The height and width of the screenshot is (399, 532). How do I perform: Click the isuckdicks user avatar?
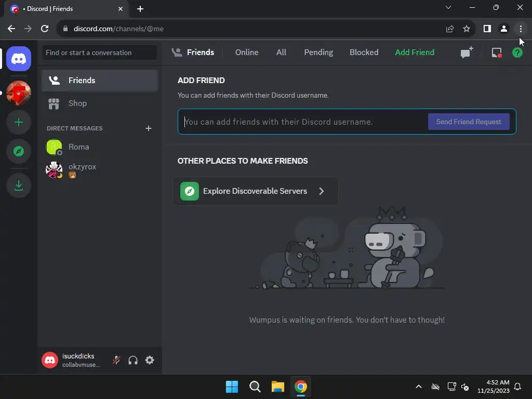(50, 360)
